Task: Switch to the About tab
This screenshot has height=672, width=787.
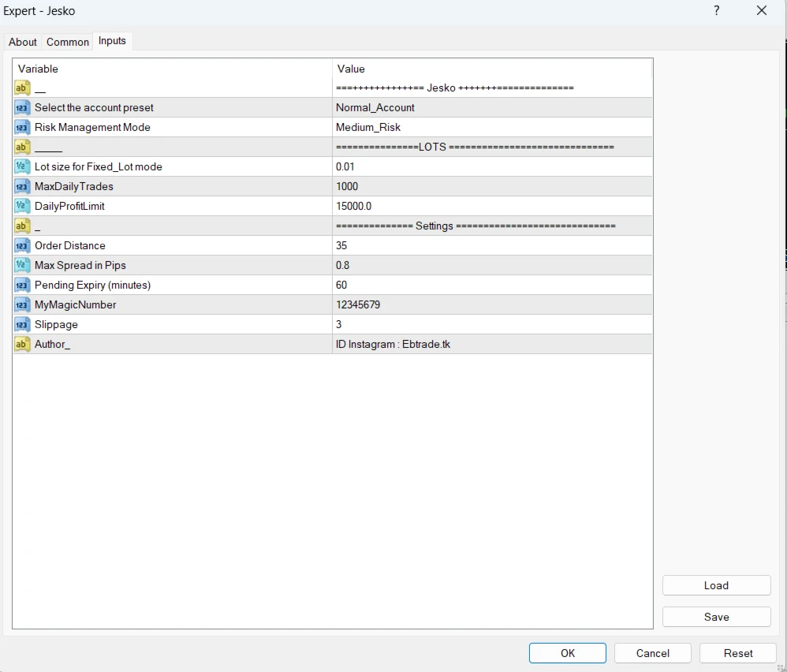Action: (22, 42)
